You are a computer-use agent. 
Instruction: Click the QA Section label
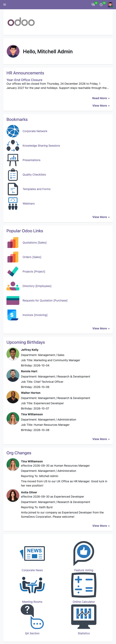click(32, 633)
